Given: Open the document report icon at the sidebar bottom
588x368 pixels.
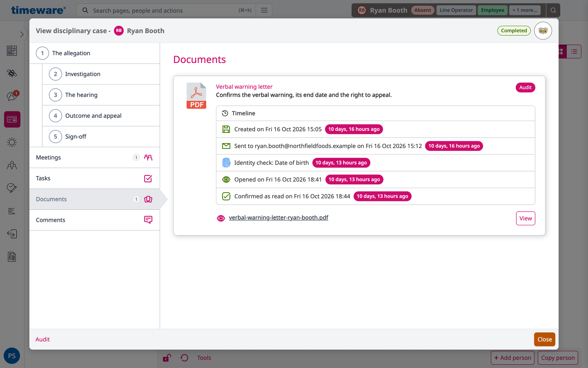Looking at the screenshot, I should click(x=12, y=257).
